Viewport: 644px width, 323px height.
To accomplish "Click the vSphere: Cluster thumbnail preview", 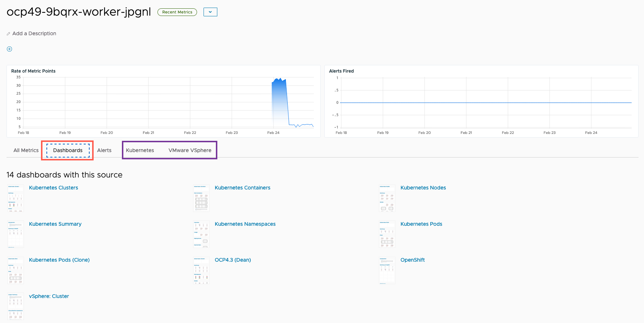I will (x=16, y=306).
